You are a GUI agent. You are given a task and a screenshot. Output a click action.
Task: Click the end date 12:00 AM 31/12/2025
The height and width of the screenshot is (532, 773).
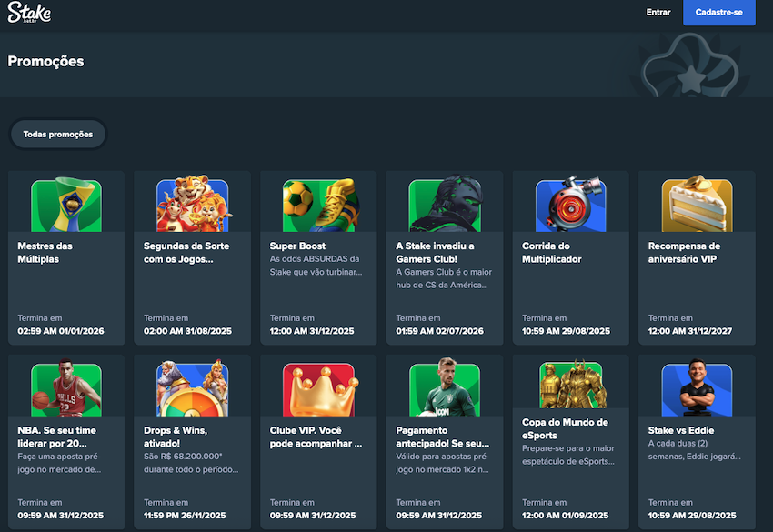pos(312,331)
